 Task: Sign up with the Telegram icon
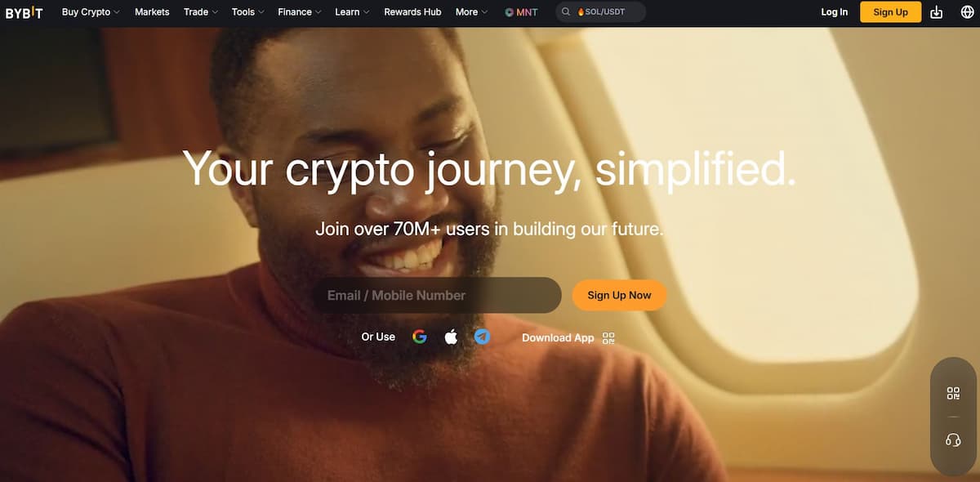pyautogui.click(x=483, y=336)
